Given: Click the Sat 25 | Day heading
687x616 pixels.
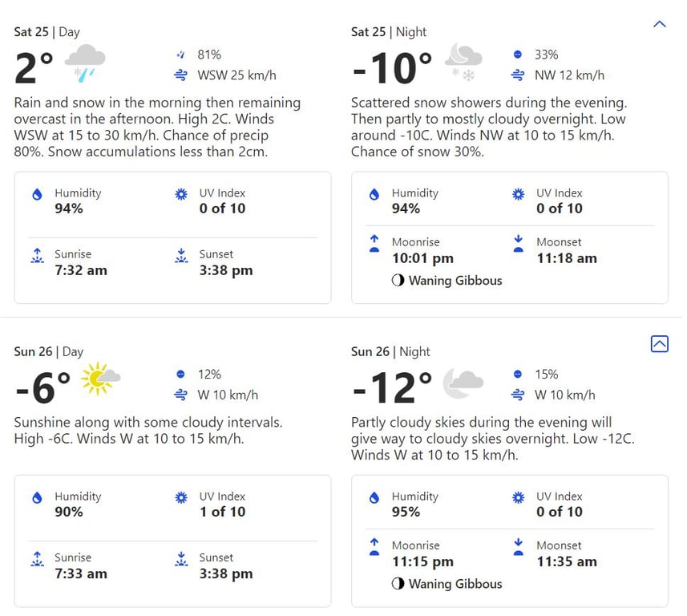Looking at the screenshot, I should (x=47, y=32).
